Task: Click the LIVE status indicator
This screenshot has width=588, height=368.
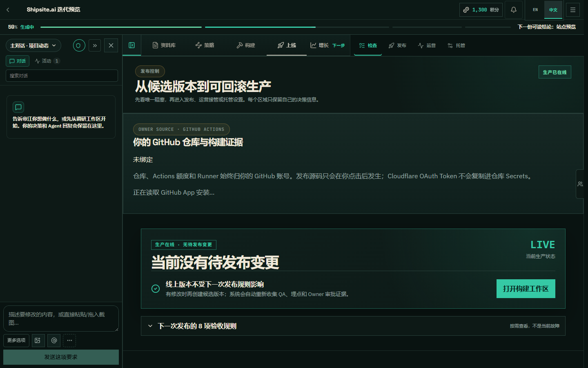Action: tap(543, 245)
